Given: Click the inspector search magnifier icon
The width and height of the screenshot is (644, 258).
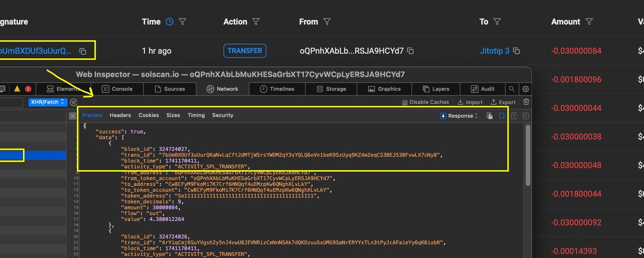Looking at the screenshot, I should coord(513,89).
